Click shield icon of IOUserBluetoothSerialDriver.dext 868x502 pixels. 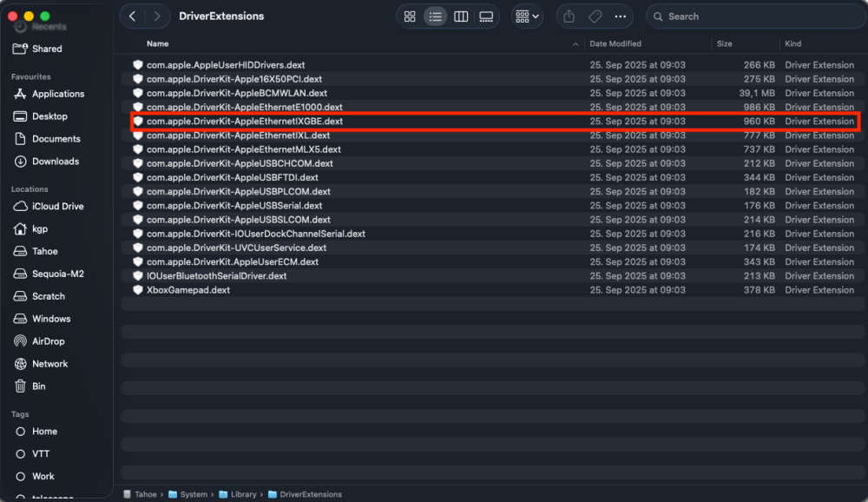pos(138,276)
